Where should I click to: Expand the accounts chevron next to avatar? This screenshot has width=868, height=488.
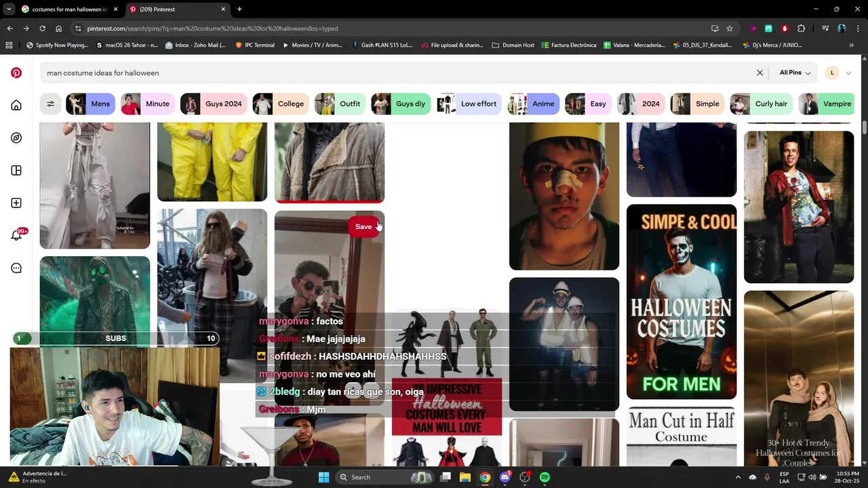point(848,73)
